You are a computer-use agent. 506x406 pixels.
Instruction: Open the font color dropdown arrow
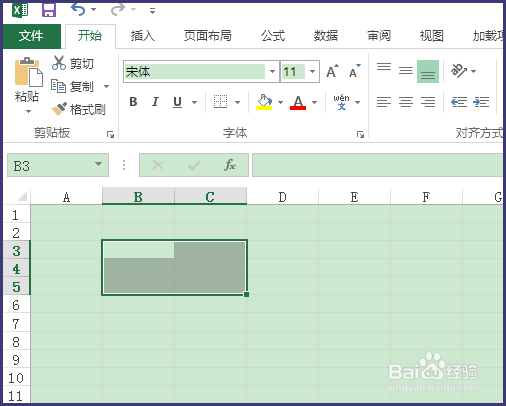(314, 102)
